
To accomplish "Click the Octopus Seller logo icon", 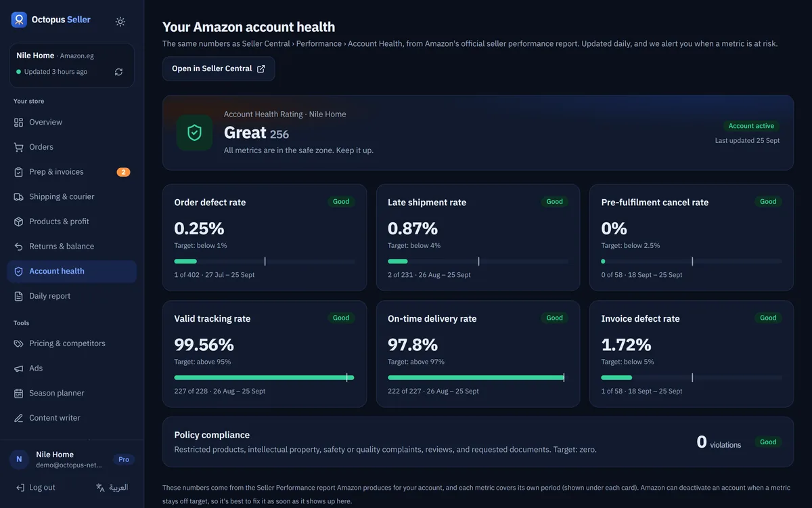I will 20,20.
